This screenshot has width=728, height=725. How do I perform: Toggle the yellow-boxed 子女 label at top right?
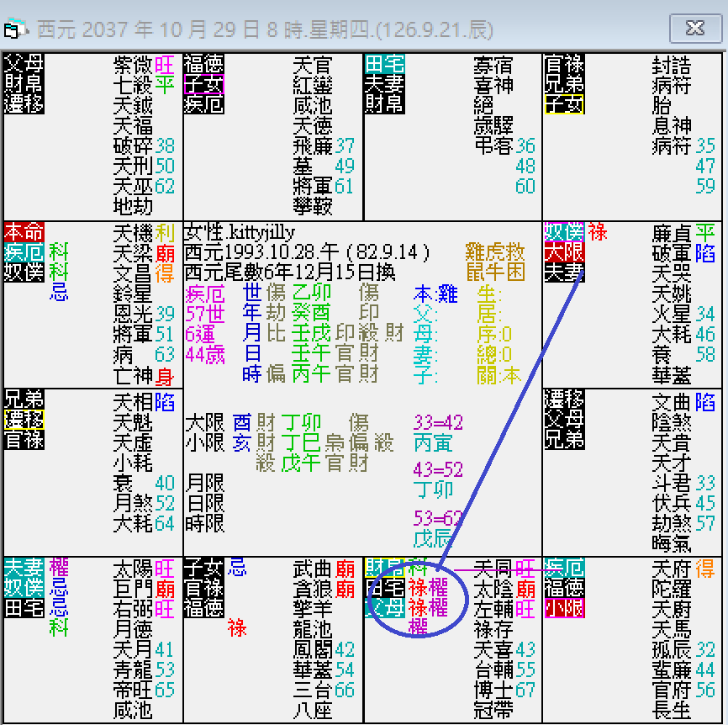pyautogui.click(x=562, y=105)
